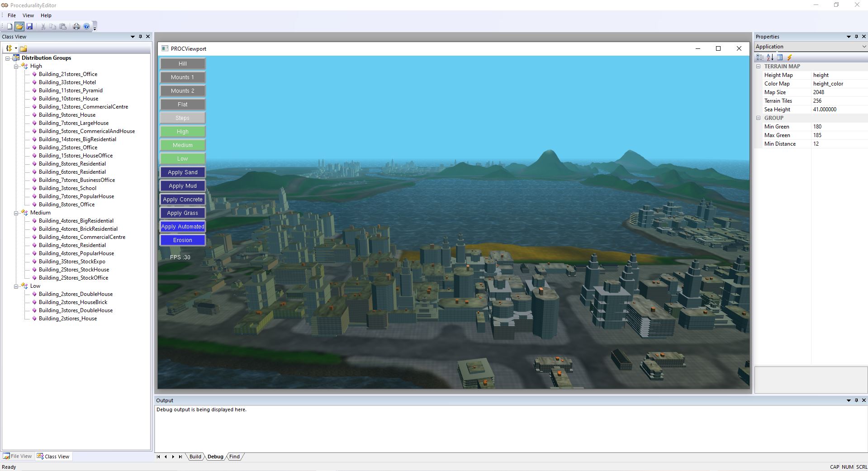Open the Application dropdown in Properties
The width and height of the screenshot is (868, 471).
[864, 47]
